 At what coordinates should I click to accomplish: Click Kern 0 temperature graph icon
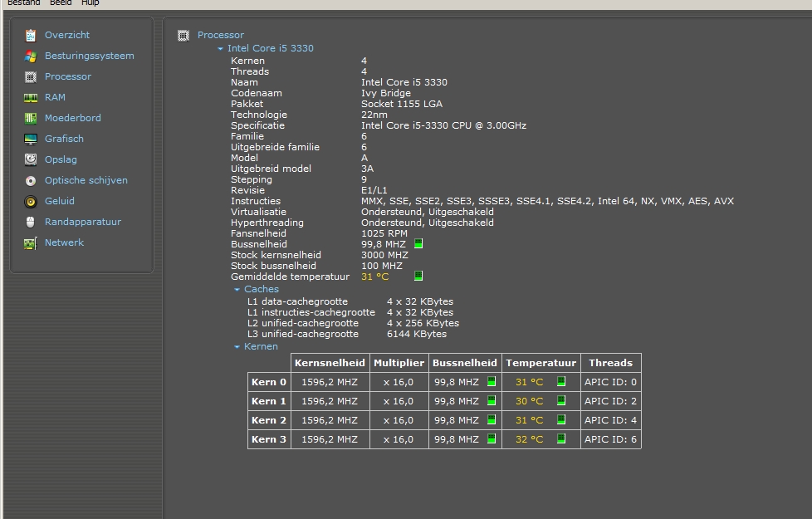pos(560,381)
